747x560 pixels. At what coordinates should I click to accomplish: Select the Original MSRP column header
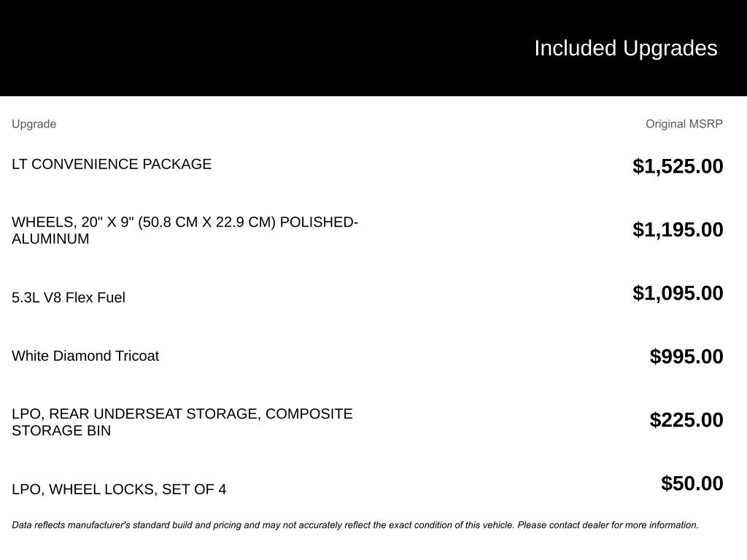[x=684, y=124]
